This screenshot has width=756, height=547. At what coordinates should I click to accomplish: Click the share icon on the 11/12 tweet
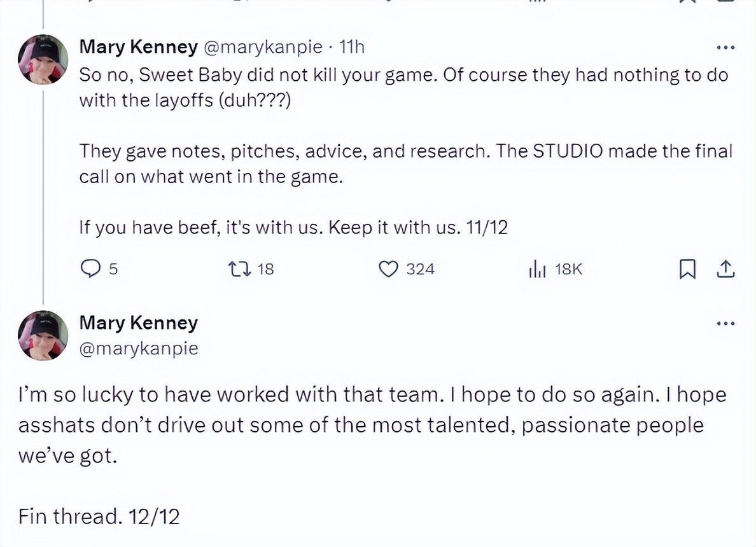725,270
